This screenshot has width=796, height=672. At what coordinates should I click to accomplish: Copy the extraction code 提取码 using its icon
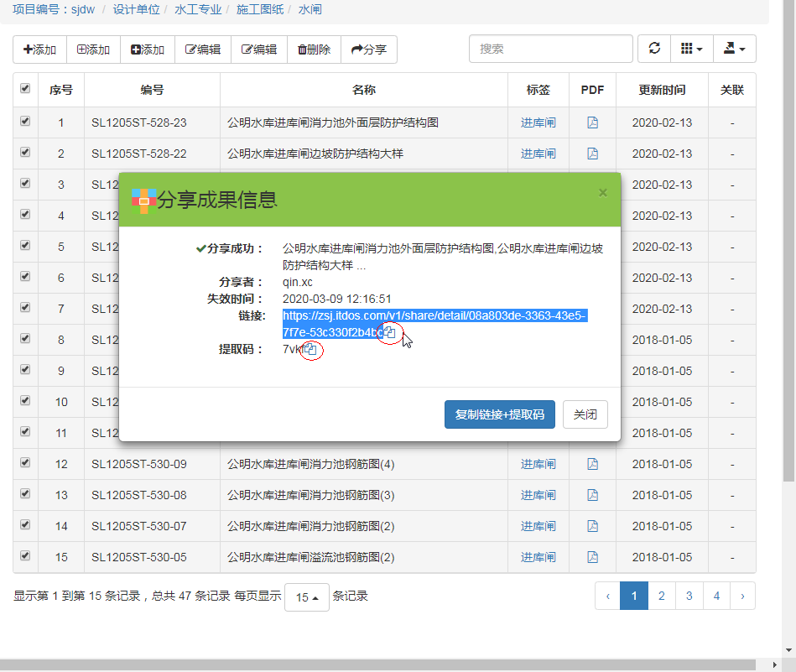click(310, 350)
